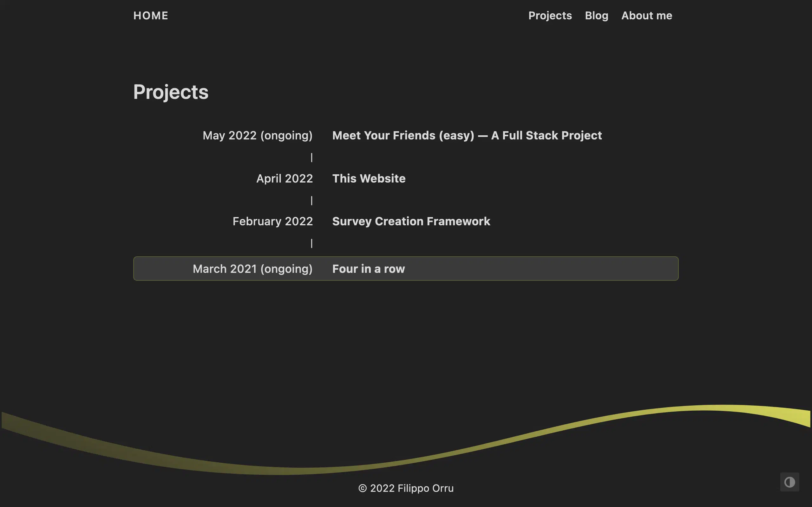Click the Filippo Orru name in footer
Image resolution: width=812 pixels, height=507 pixels.
tap(425, 488)
